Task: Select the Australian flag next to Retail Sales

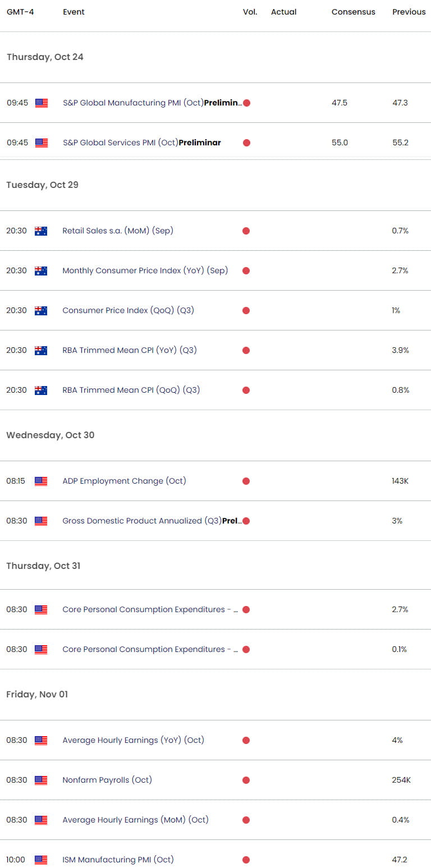Action: point(40,231)
